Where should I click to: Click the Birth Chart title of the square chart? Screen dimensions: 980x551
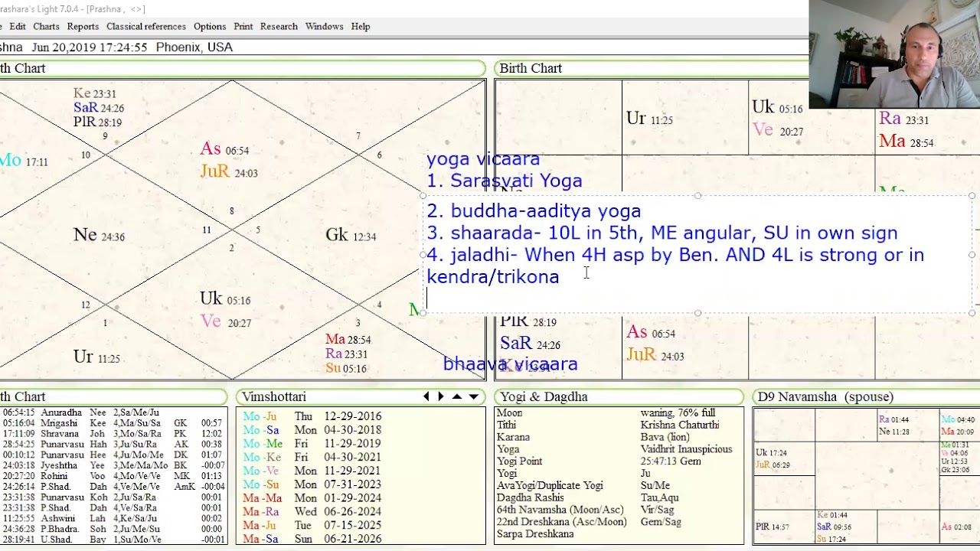click(531, 68)
